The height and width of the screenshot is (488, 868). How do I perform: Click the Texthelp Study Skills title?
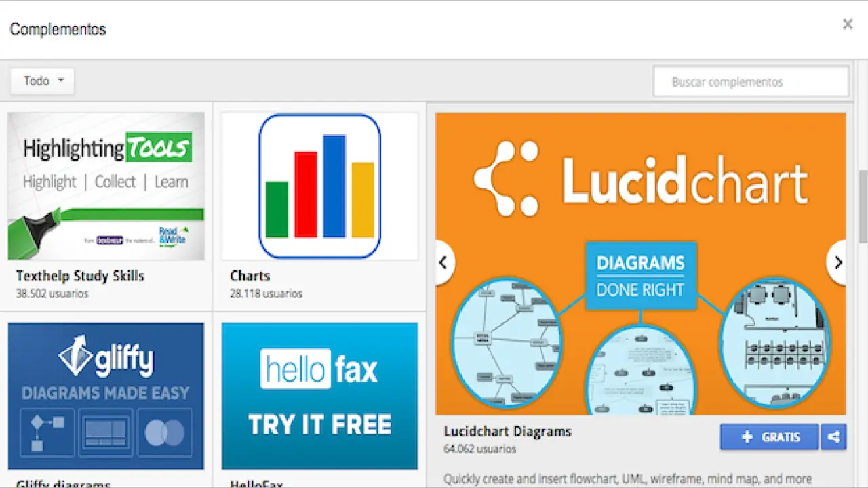(x=80, y=276)
